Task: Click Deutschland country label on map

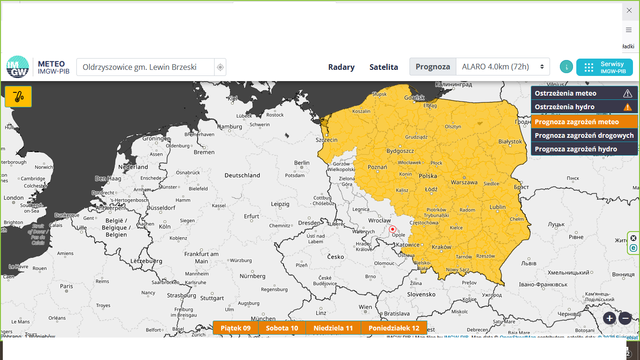Action: point(242,175)
